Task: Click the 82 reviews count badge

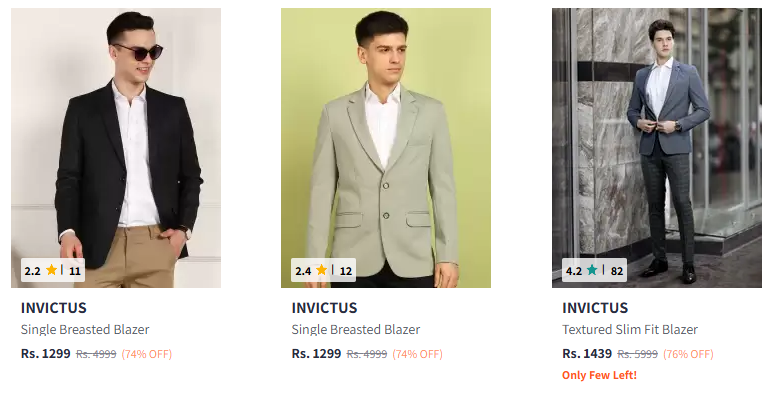Action: point(617,271)
